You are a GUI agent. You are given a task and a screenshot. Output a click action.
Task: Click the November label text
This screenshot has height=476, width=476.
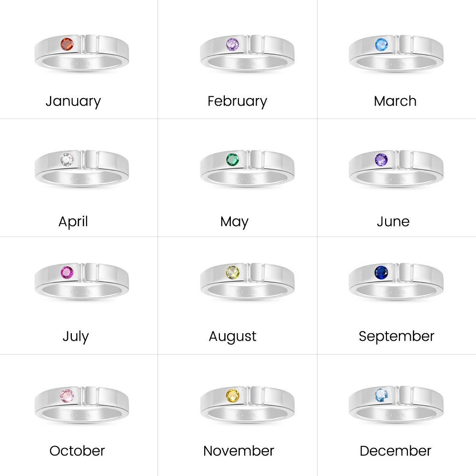click(x=238, y=451)
